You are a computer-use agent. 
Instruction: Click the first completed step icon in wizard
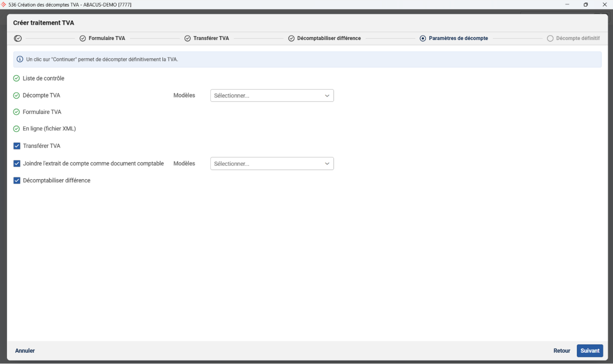pyautogui.click(x=18, y=38)
